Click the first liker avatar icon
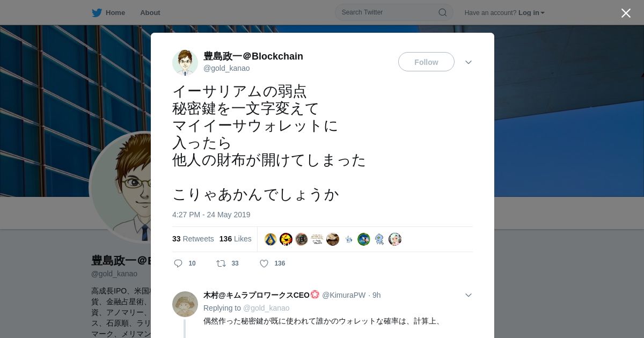Image resolution: width=644 pixels, height=338 pixels. pos(270,239)
